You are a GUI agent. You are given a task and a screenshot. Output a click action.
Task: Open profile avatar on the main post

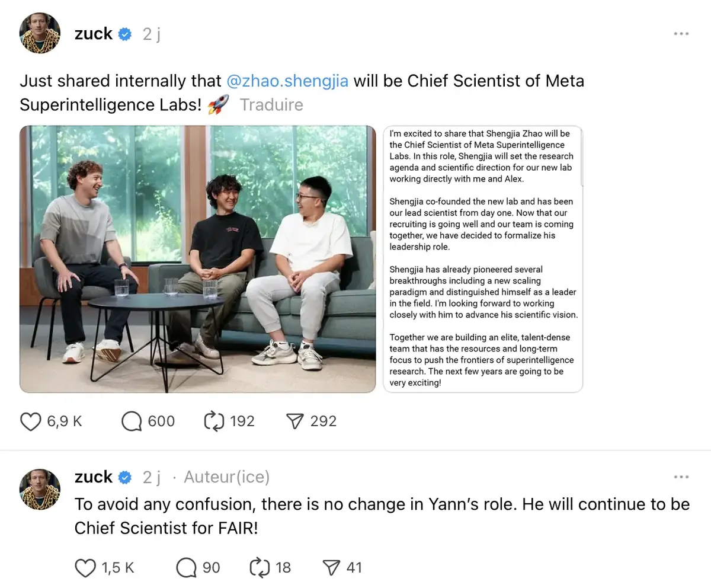(40, 34)
